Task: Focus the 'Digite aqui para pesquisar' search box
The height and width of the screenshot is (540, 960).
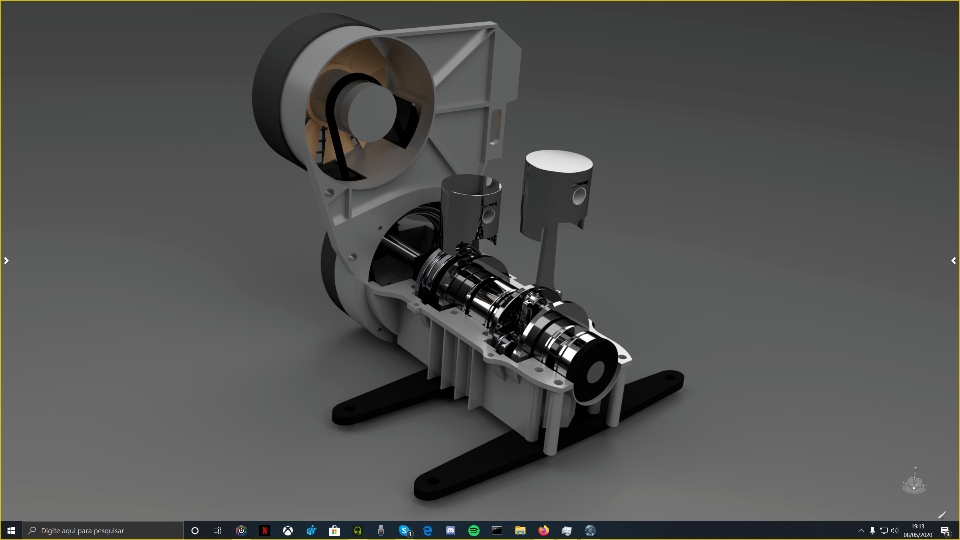Action: [103, 530]
